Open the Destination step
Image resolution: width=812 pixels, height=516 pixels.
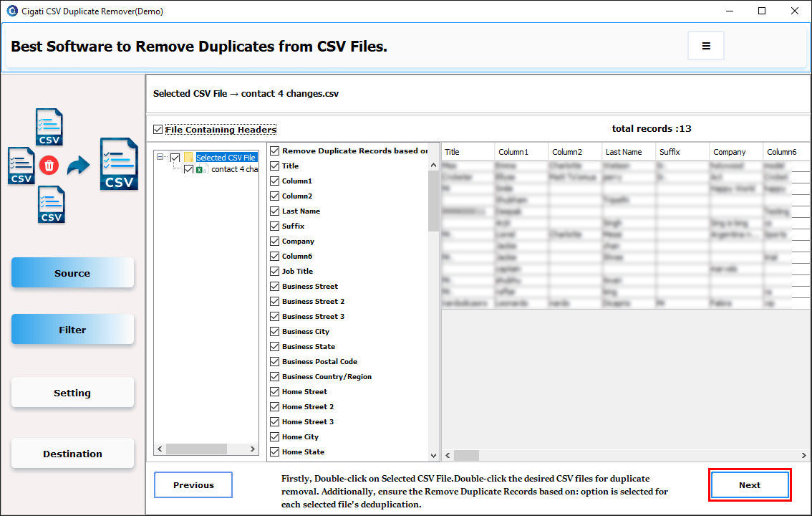click(72, 454)
